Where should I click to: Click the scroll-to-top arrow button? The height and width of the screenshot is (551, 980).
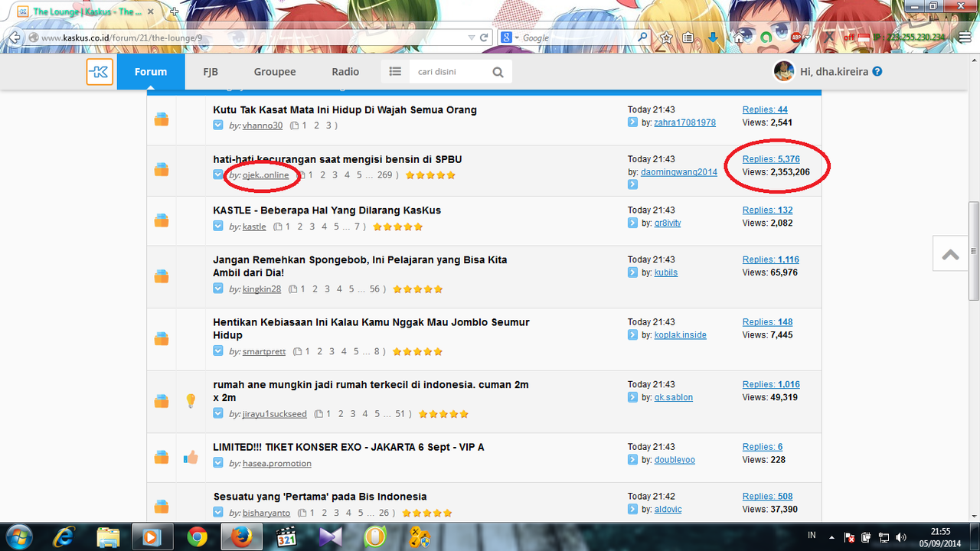950,255
